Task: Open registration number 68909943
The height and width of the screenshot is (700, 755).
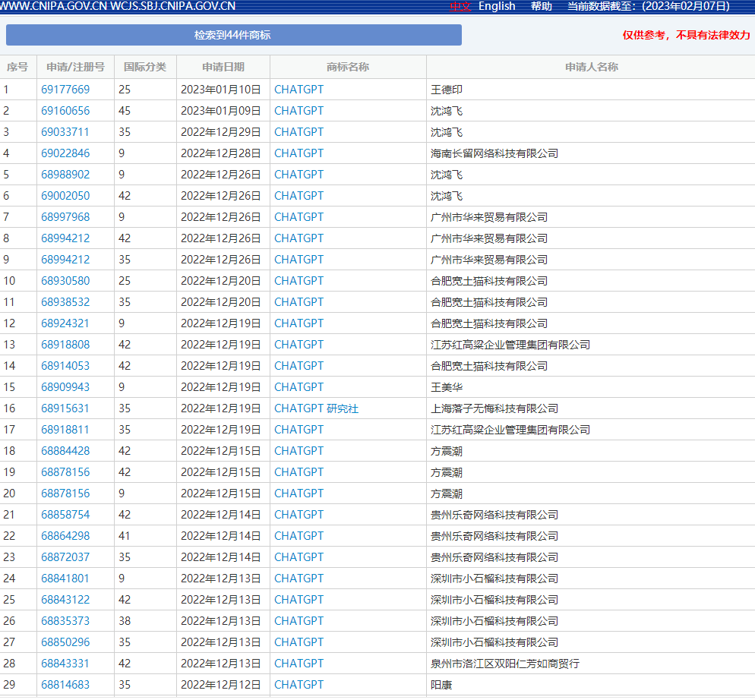Action: (x=65, y=387)
